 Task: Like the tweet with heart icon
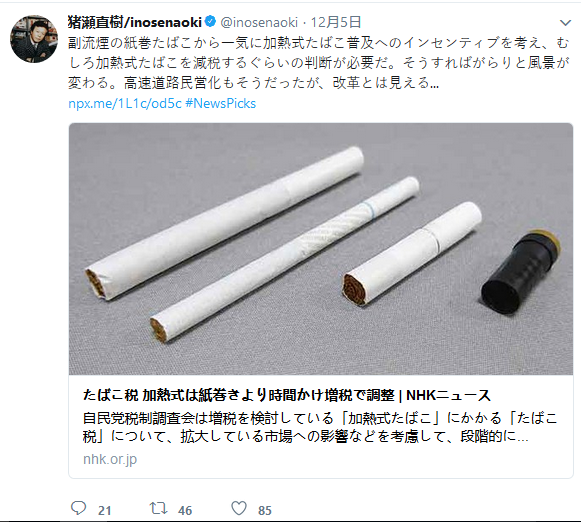tap(239, 508)
